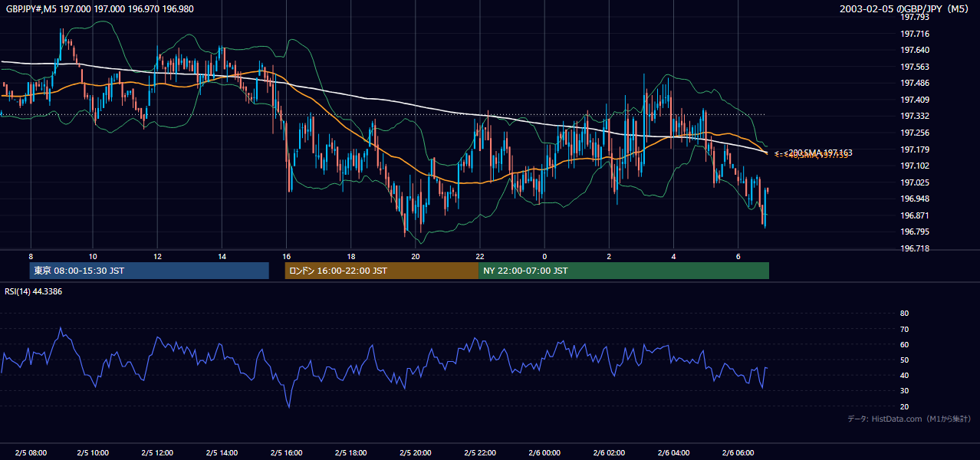The image size is (980, 460).
Task: Click price axis label 197.256
Action: coord(914,133)
